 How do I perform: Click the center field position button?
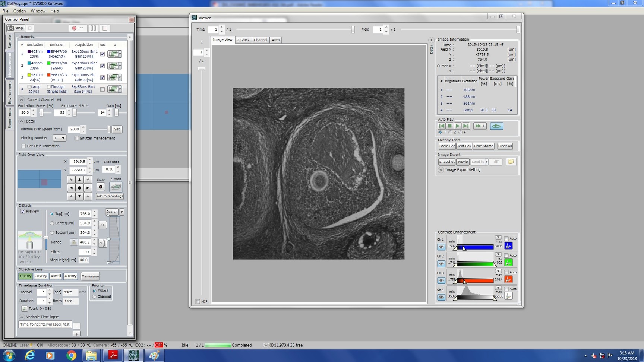click(x=79, y=188)
